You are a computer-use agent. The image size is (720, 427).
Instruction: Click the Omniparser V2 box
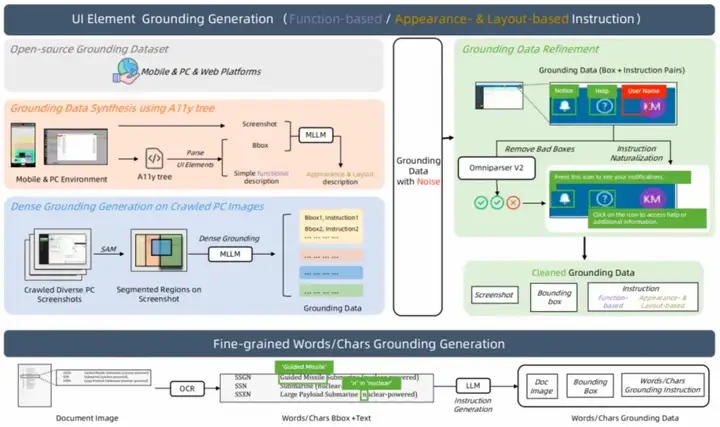point(496,168)
